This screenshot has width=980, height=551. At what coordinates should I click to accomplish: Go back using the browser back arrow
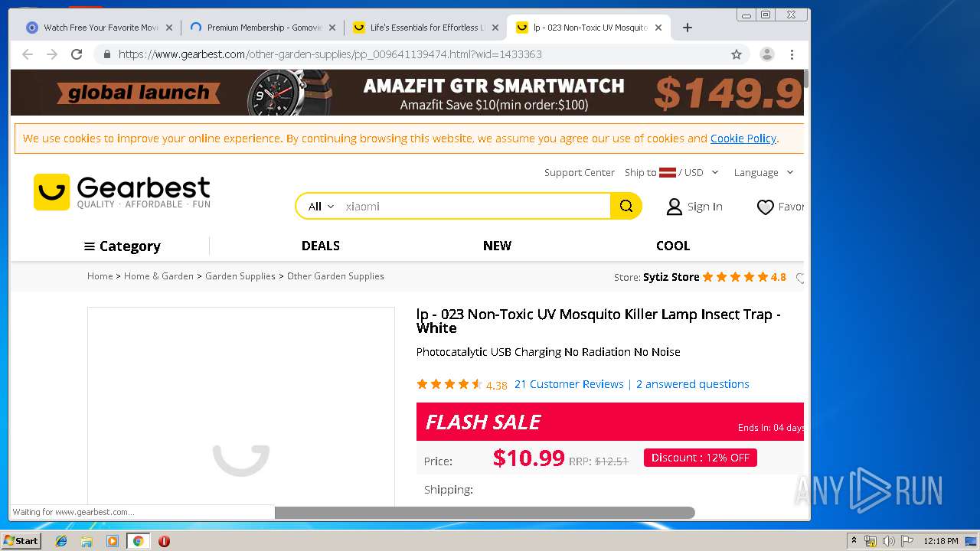[28, 54]
